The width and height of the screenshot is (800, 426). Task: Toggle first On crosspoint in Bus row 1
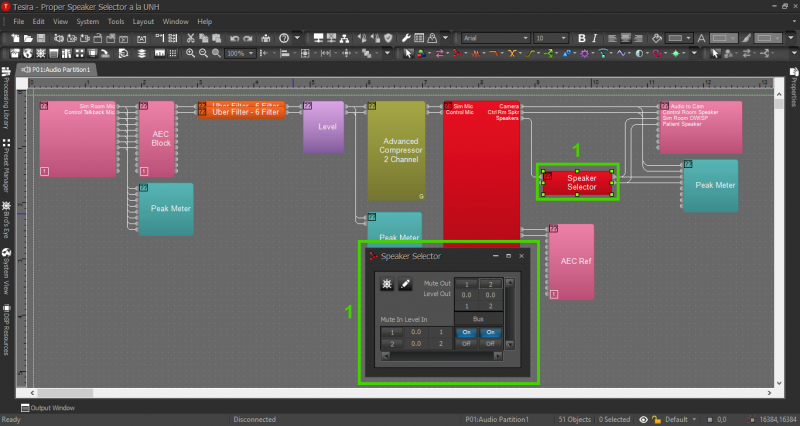466,332
